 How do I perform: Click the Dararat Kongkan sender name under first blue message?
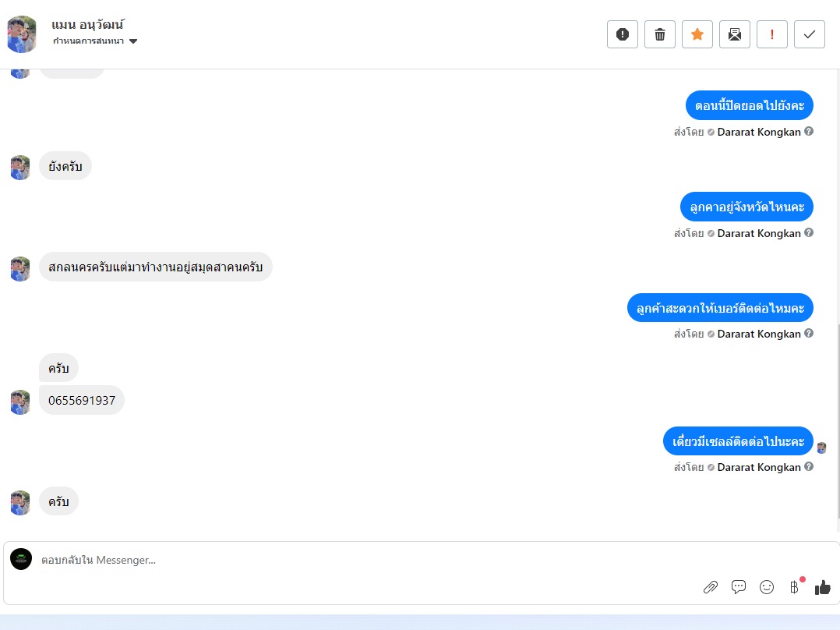tap(759, 132)
